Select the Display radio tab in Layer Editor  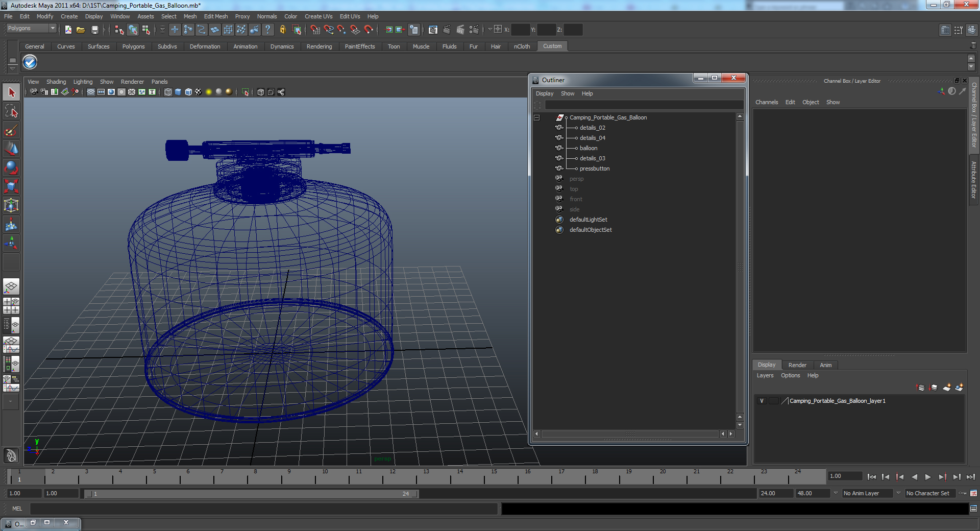pyautogui.click(x=766, y=365)
